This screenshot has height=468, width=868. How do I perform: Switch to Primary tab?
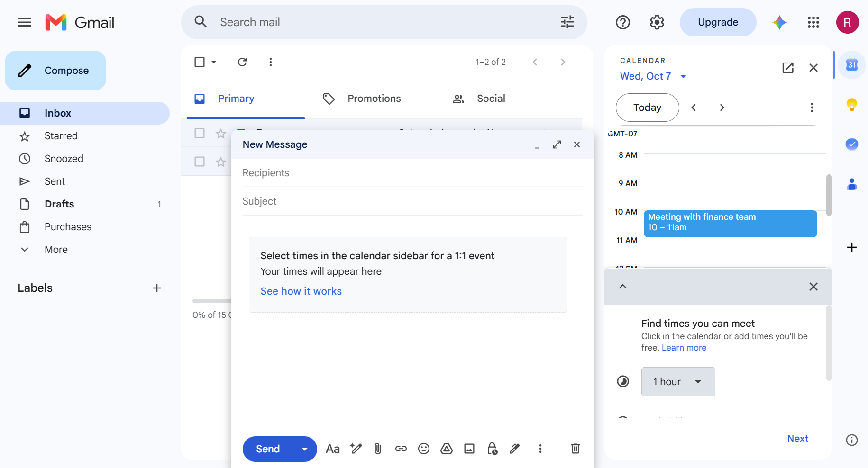tap(246, 99)
